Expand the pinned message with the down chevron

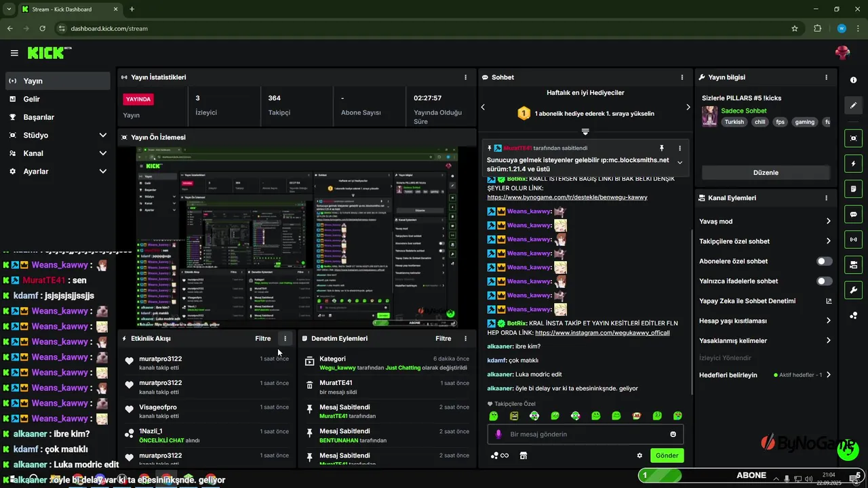coord(679,163)
